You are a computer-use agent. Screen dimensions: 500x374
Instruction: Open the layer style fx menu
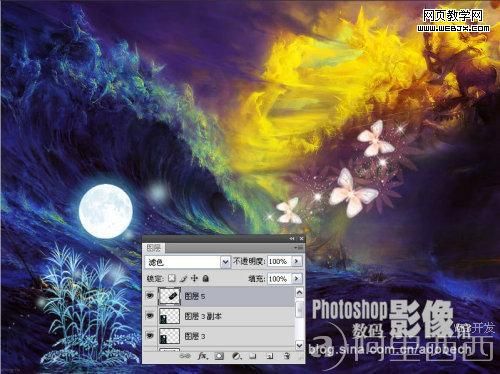(202, 356)
